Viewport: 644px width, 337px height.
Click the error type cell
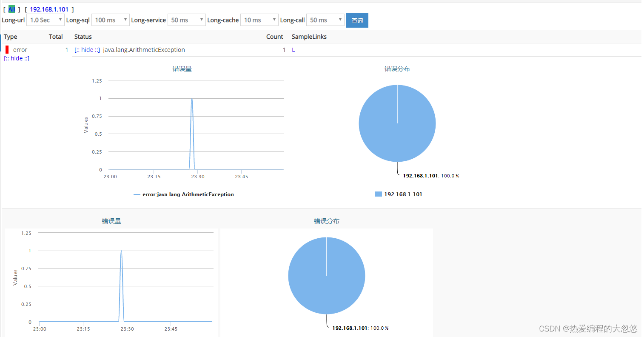[x=20, y=50]
